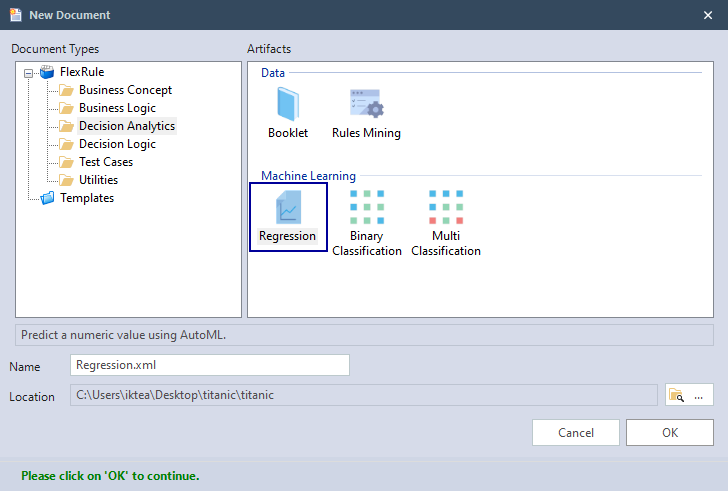Click the Binary Classification label

click(x=367, y=244)
